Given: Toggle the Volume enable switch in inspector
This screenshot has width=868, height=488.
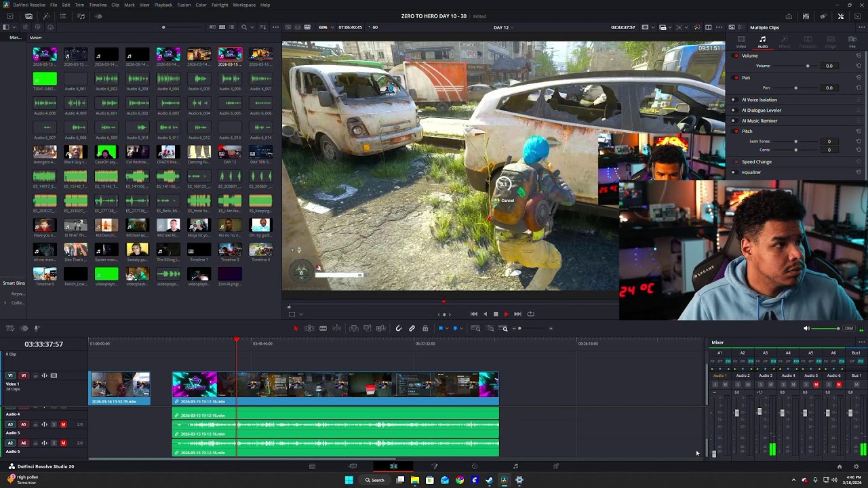Looking at the screenshot, I should tap(736, 56).
